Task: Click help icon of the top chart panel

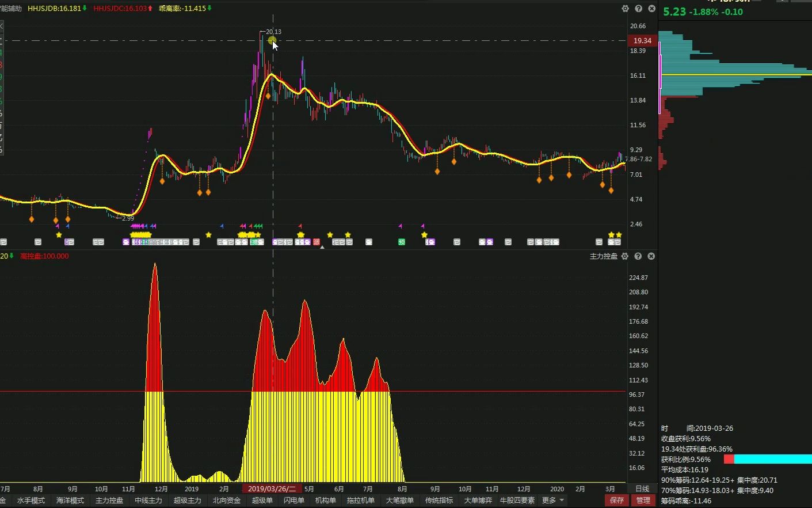Action: [x=638, y=9]
